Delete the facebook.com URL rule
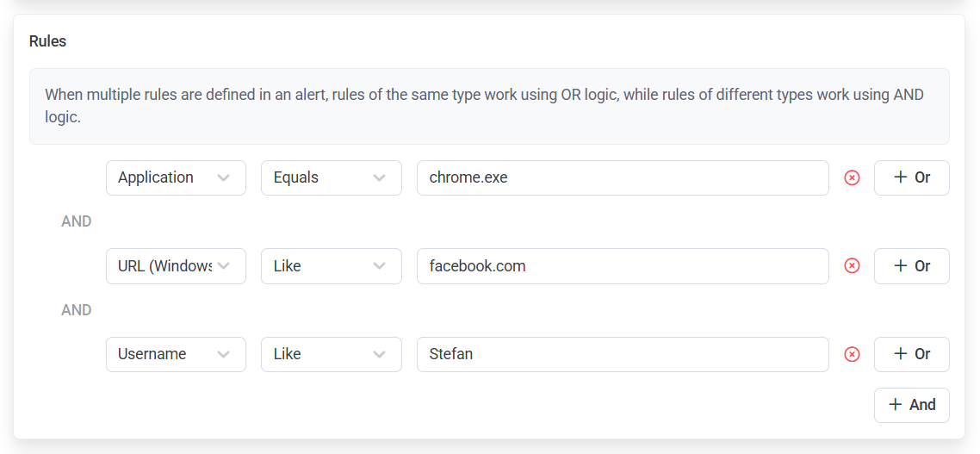Image resolution: width=980 pixels, height=454 pixels. (852, 266)
